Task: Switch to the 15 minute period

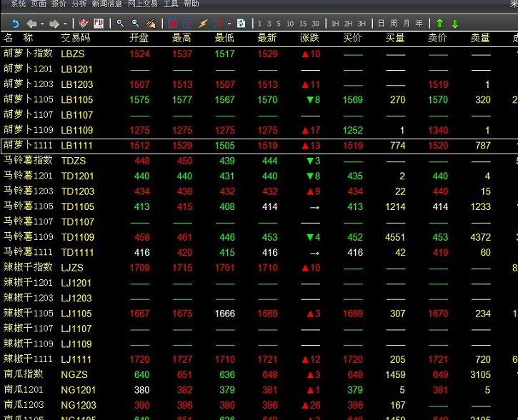Action: [303, 24]
